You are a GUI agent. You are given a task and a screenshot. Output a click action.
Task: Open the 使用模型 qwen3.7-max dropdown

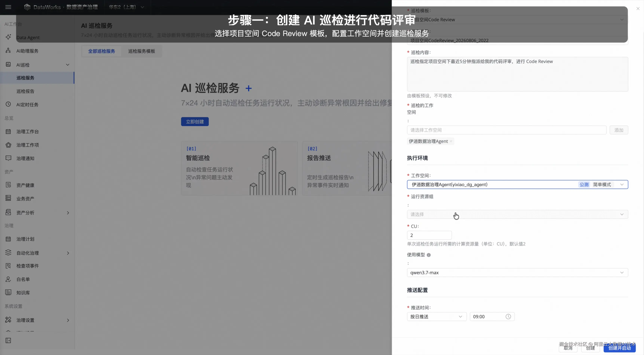point(517,272)
